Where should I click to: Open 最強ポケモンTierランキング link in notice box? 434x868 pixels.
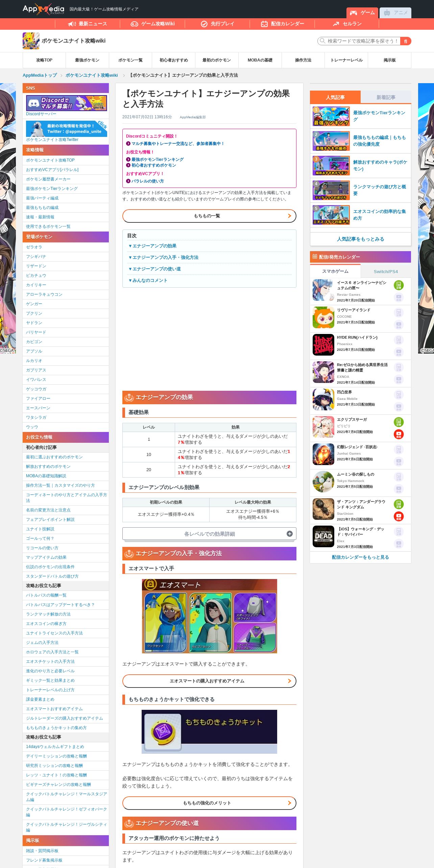(x=158, y=160)
